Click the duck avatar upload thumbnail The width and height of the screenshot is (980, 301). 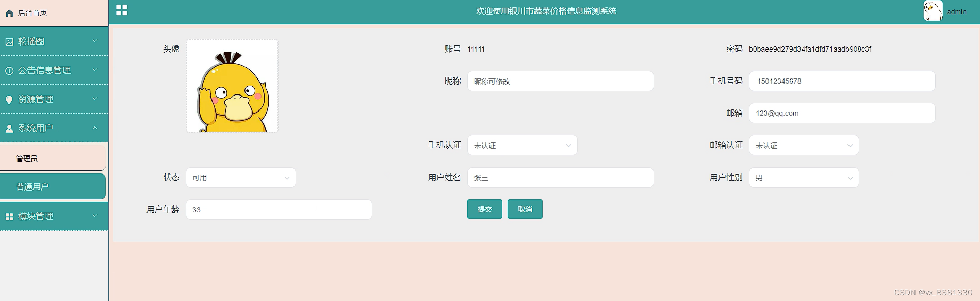[232, 86]
